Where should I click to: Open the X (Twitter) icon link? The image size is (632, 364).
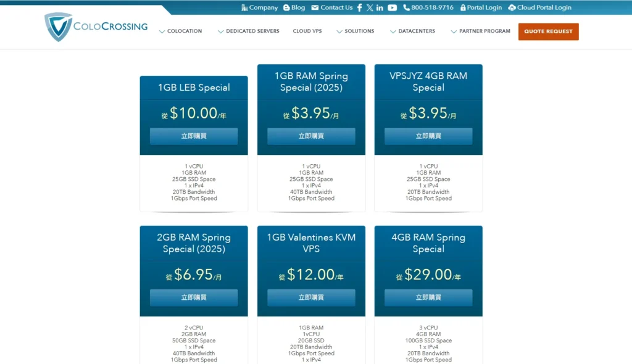point(370,7)
